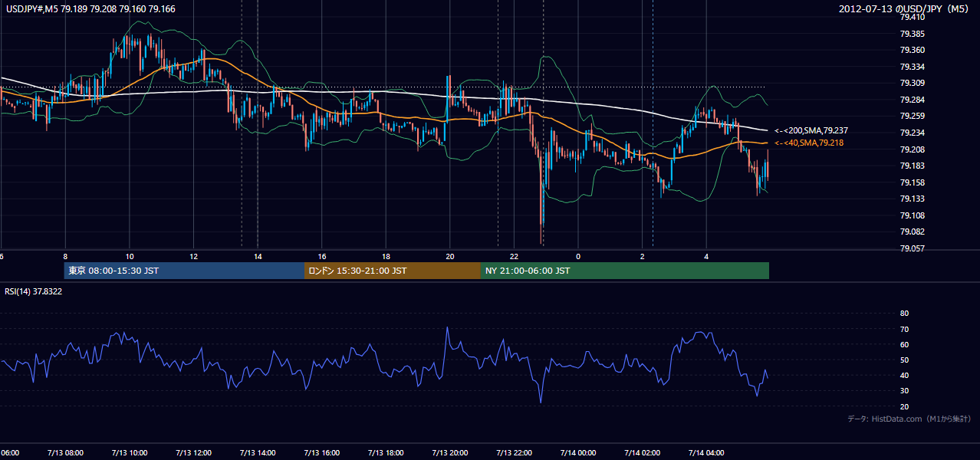Click RSI level 70 on the scale

(904, 329)
